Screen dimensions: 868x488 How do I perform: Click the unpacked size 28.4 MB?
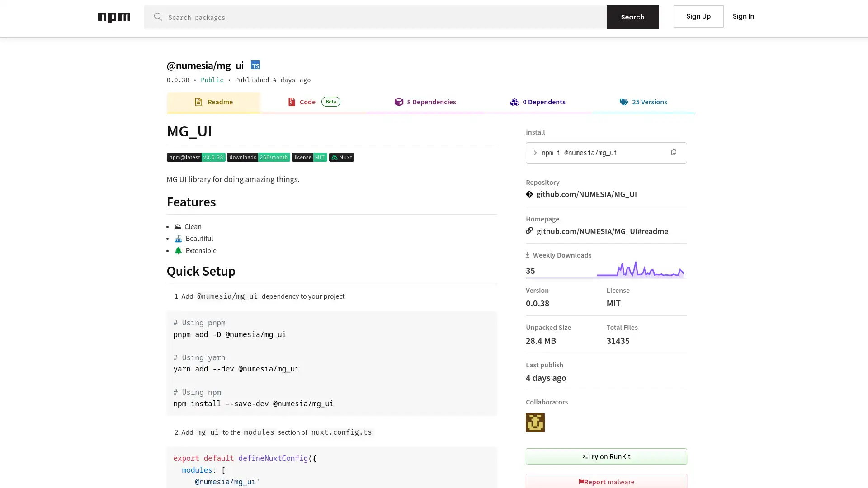point(541,341)
